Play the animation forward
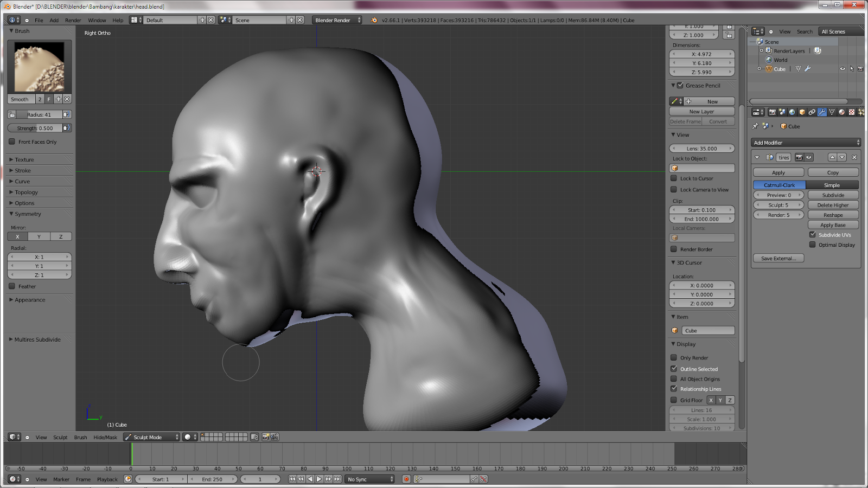868x488 pixels. (319, 479)
